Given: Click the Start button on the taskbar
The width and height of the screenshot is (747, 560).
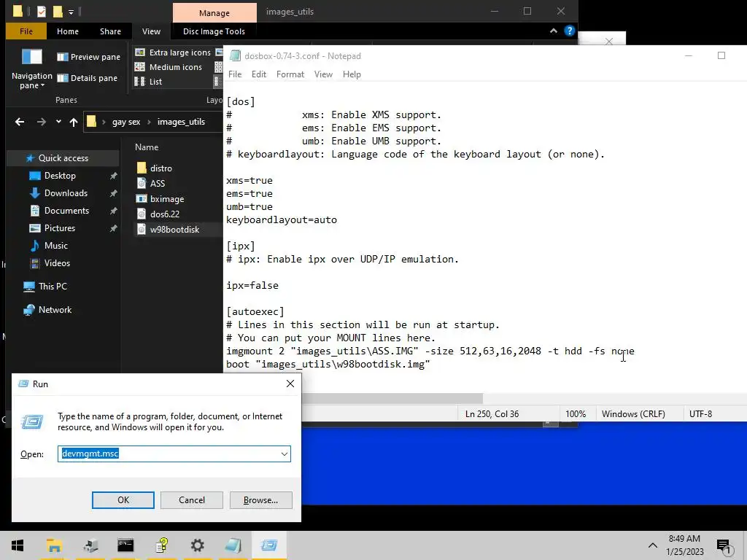Looking at the screenshot, I should point(18,545).
